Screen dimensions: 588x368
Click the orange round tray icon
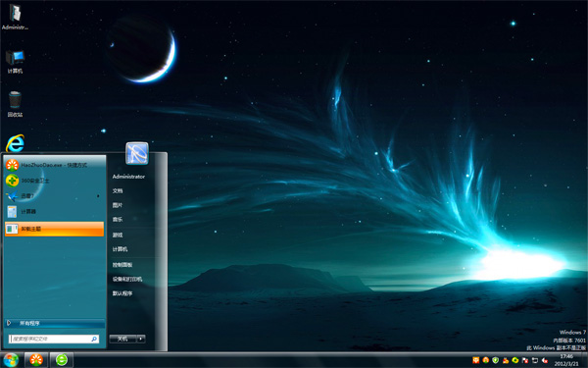click(486, 360)
